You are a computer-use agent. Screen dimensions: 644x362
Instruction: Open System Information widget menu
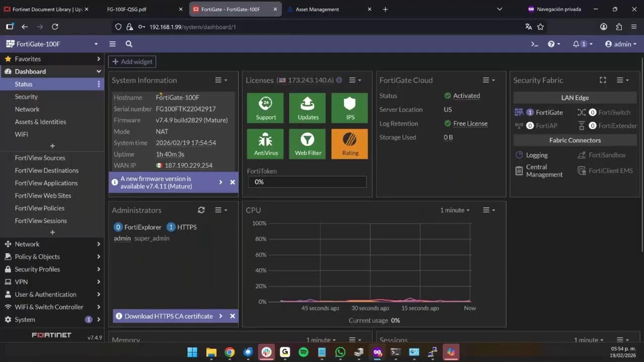coord(221,80)
